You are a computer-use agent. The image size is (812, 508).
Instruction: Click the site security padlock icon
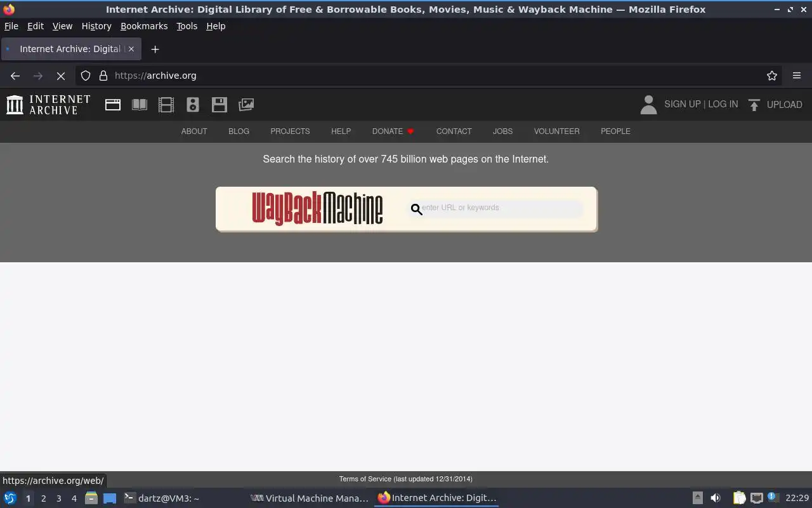103,76
